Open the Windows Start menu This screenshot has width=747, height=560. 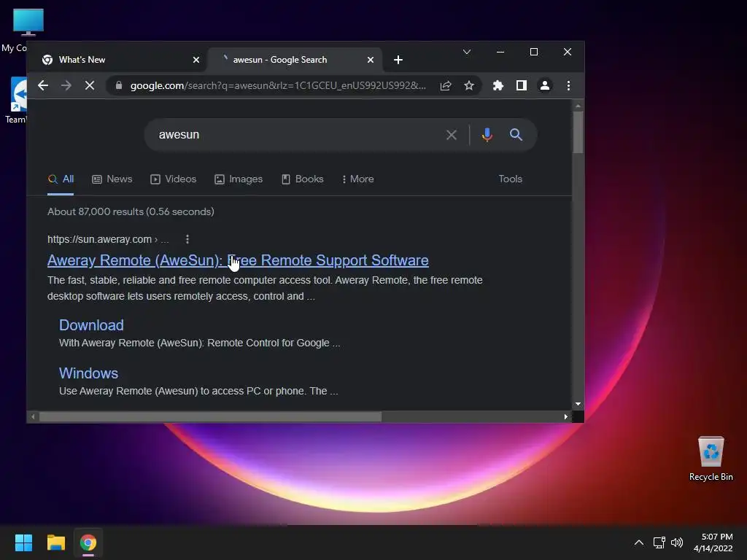pos(23,542)
